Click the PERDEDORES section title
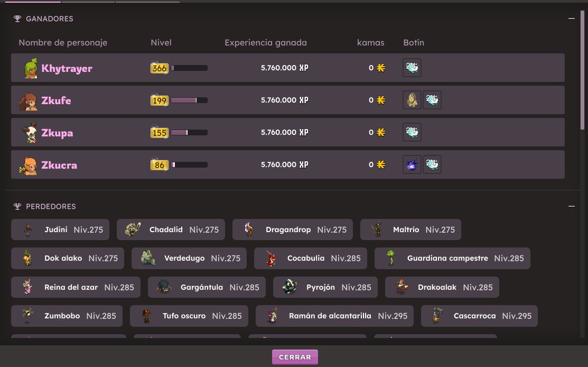The image size is (588, 367). (x=51, y=206)
